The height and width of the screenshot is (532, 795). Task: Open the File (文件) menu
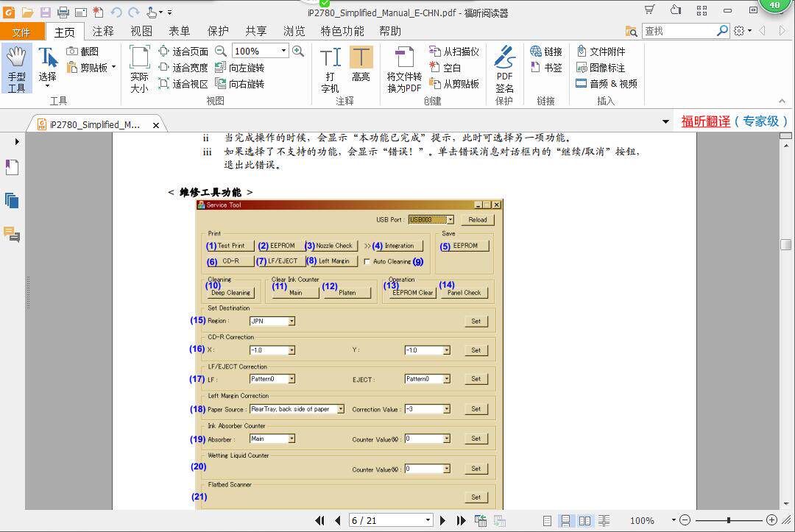[21, 32]
